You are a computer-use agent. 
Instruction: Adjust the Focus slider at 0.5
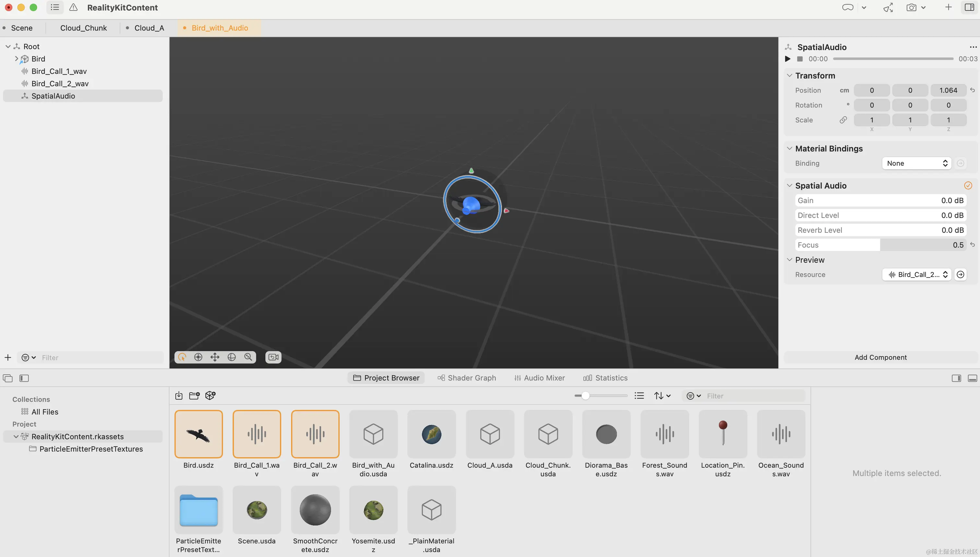[x=881, y=245]
